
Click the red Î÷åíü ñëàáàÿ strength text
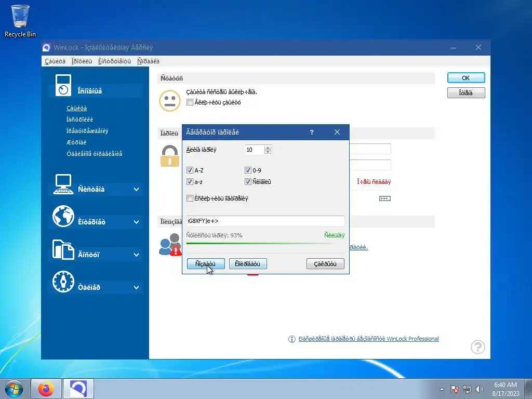374,182
